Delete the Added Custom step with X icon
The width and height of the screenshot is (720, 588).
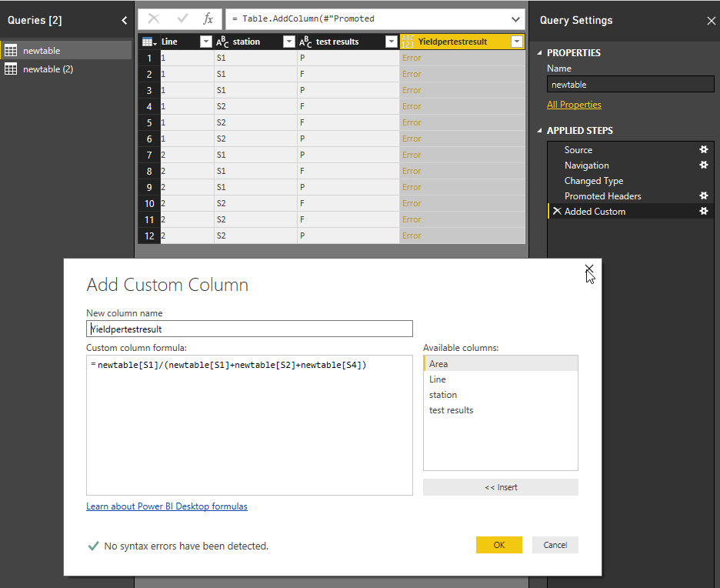tap(556, 212)
